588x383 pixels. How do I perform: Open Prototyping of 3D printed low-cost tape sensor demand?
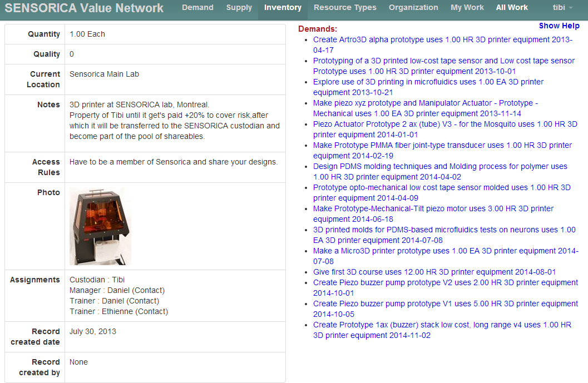pyautogui.click(x=443, y=66)
